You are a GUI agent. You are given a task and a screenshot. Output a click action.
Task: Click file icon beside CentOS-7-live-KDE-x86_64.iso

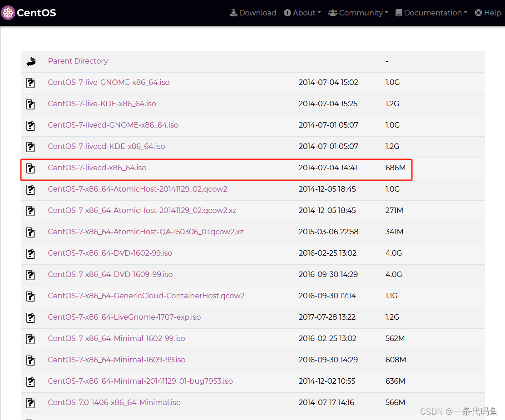pos(30,104)
